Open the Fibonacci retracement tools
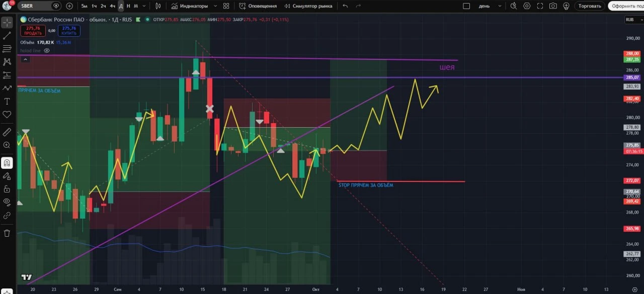 click(7, 49)
